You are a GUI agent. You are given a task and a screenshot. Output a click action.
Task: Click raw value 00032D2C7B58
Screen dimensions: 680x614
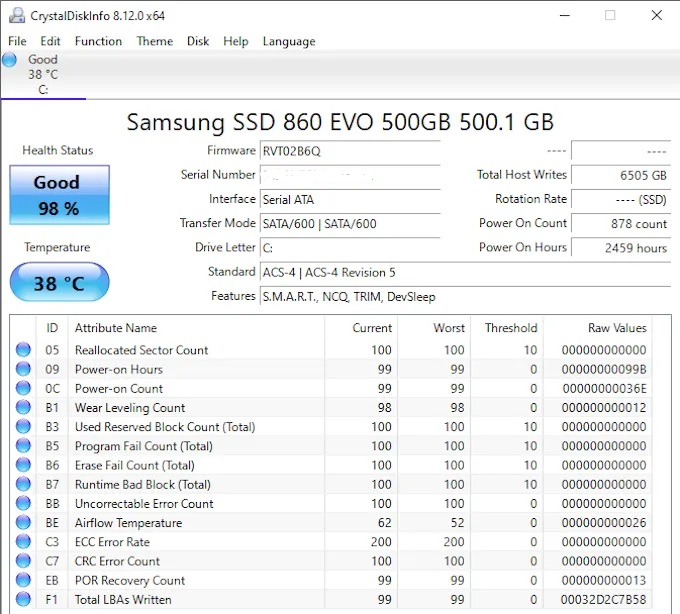pyautogui.click(x=603, y=600)
